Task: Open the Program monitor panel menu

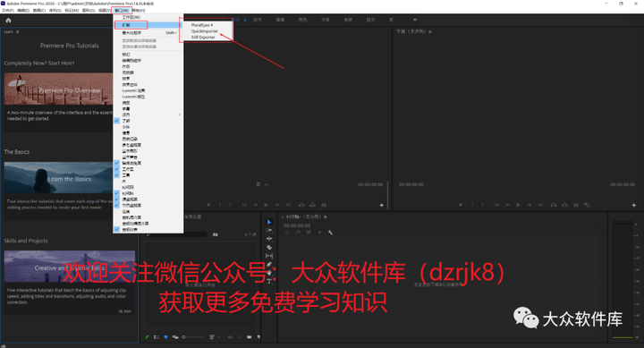Action: (430, 31)
